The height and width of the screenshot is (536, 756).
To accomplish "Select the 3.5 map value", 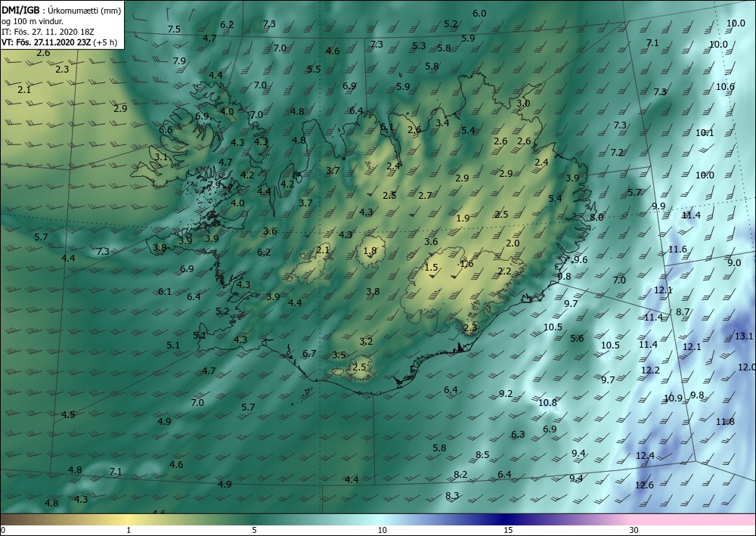I will 339,355.
